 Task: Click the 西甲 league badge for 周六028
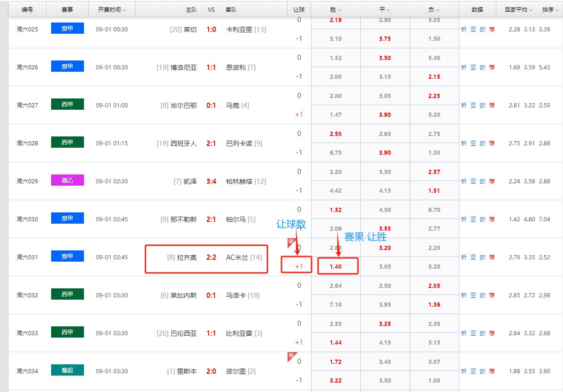coord(67,142)
